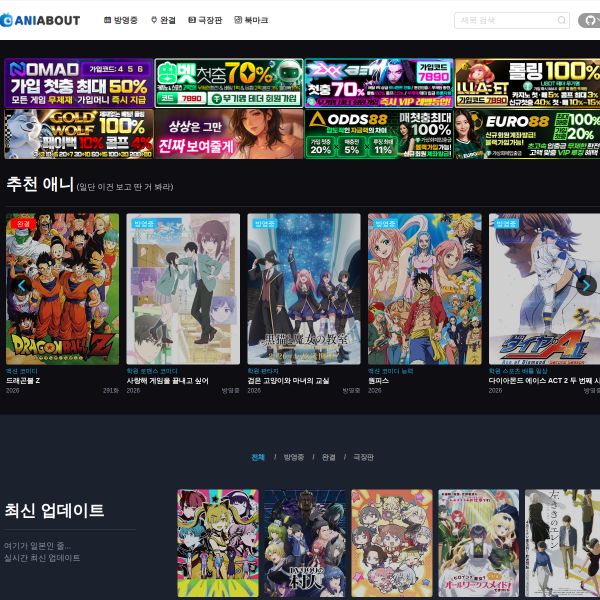Image resolution: width=600 pixels, height=600 pixels.
Task: Click the red 완결 badge on Dragon Ball
Action: pos(23,223)
